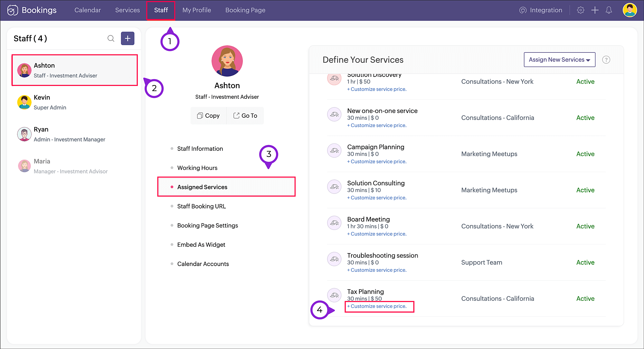Open the help question mark icon

pyautogui.click(x=606, y=60)
